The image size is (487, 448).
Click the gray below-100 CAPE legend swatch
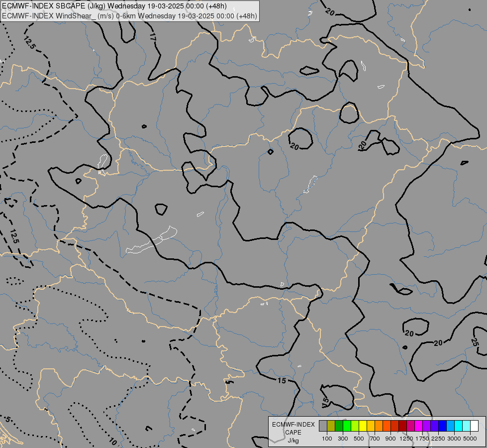tap(323, 426)
